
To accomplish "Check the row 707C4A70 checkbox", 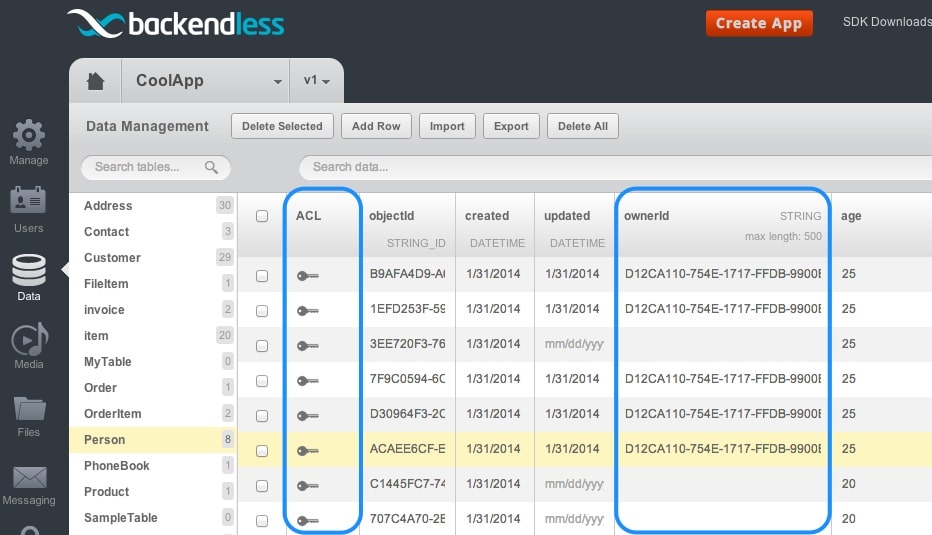I will 262,521.
